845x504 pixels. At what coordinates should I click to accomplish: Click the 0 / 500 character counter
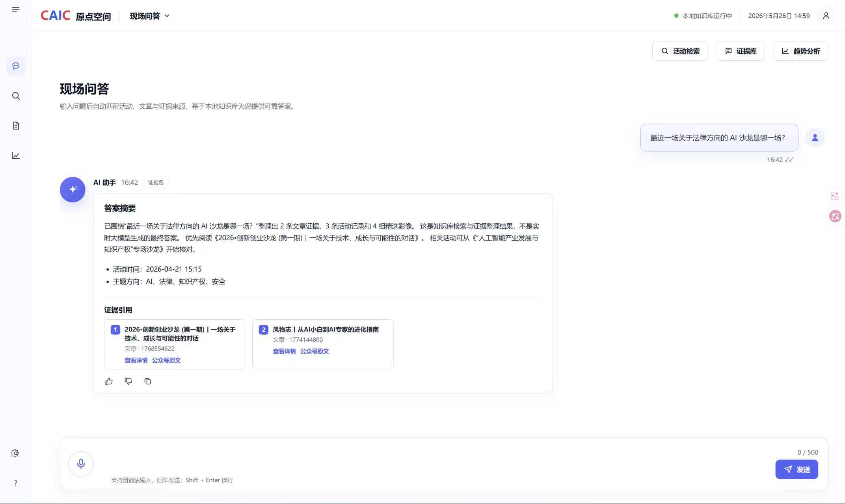[808, 452]
